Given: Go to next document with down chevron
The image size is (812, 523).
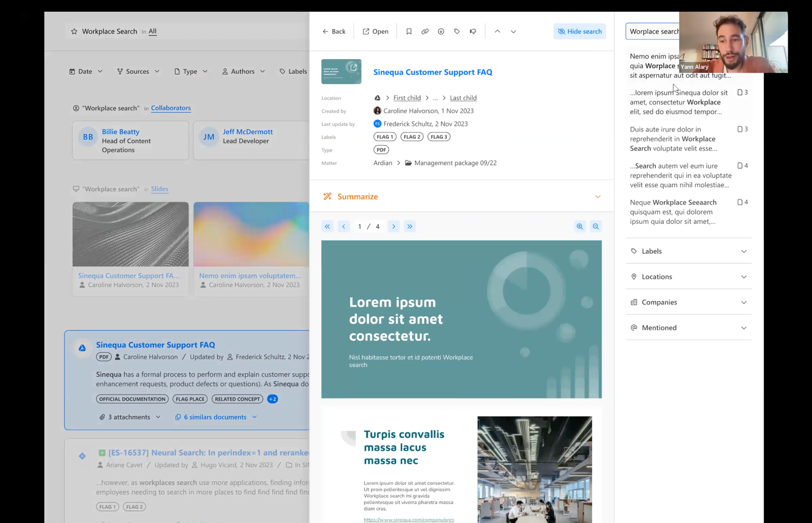Looking at the screenshot, I should coord(514,31).
